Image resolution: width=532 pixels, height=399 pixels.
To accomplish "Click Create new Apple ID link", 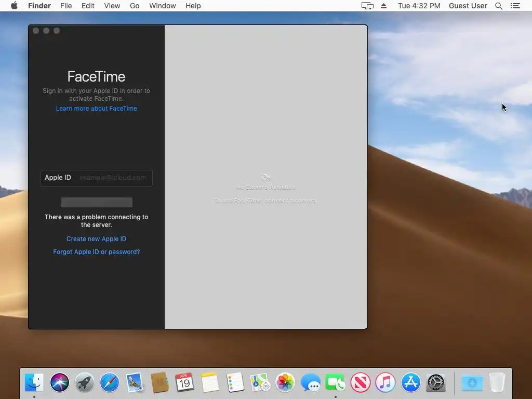I will [x=96, y=239].
